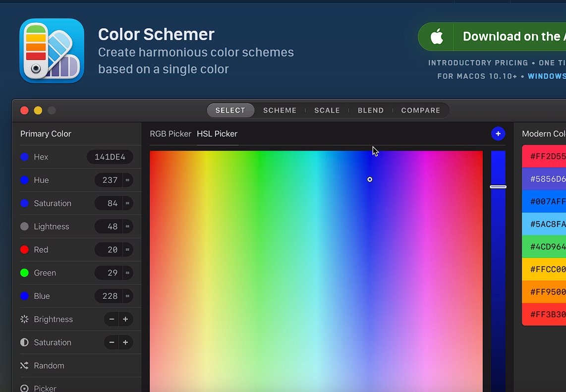The height and width of the screenshot is (392, 566).
Task: Follow the WINDOWS link
Action: pos(547,76)
